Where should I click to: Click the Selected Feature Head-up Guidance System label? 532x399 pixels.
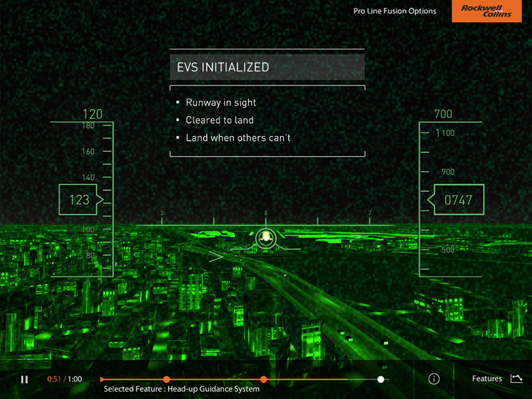coord(181,389)
